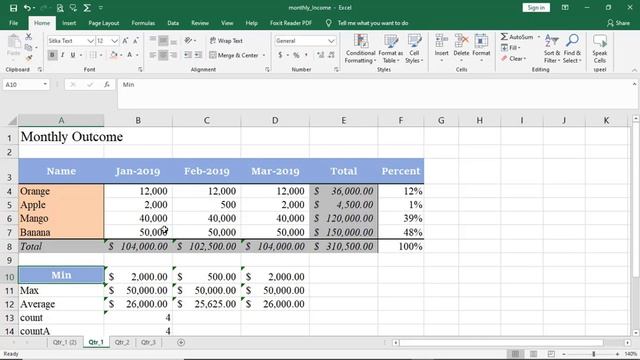The width and height of the screenshot is (640, 360).
Task: Switch to the Insert ribbon tab
Action: click(69, 23)
